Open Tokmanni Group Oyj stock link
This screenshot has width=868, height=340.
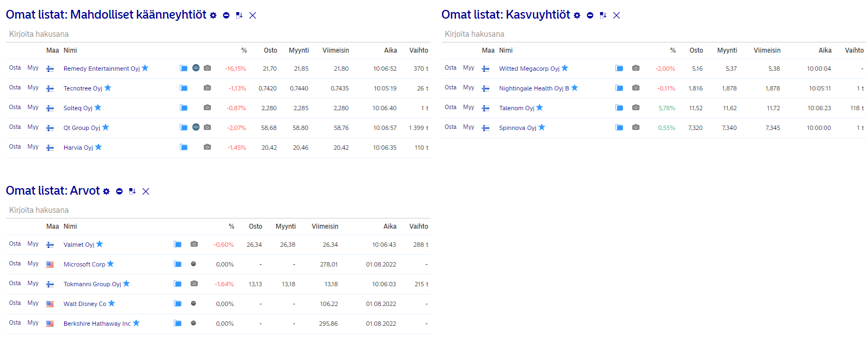pyautogui.click(x=92, y=284)
